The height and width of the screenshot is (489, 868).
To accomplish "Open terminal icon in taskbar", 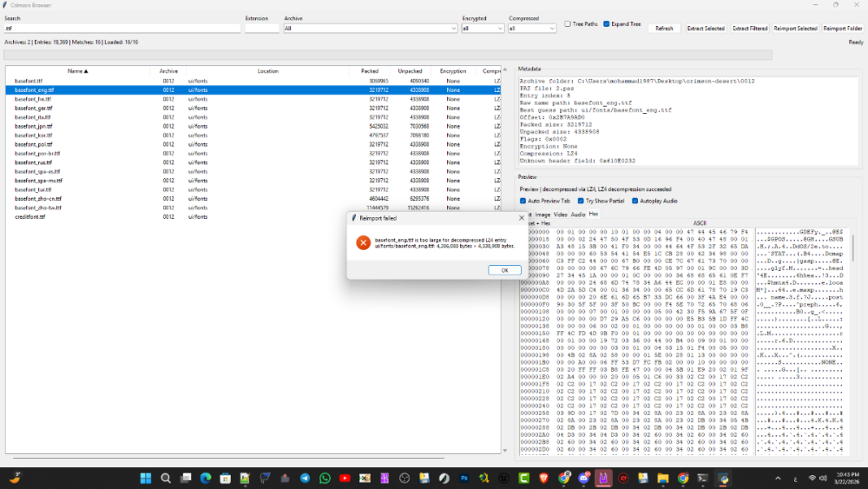I will point(702,478).
